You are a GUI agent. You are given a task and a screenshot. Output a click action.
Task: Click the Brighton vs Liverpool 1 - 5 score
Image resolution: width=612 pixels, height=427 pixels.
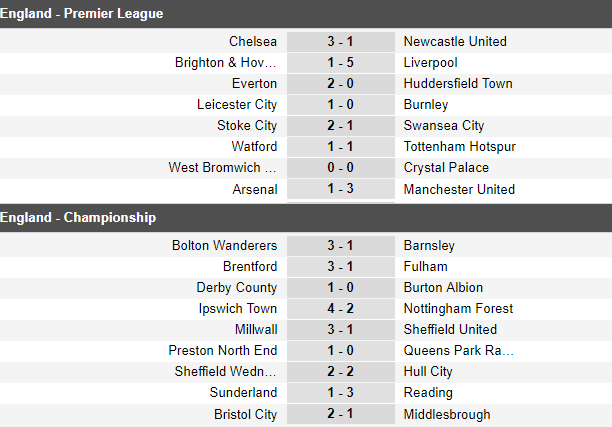click(341, 63)
